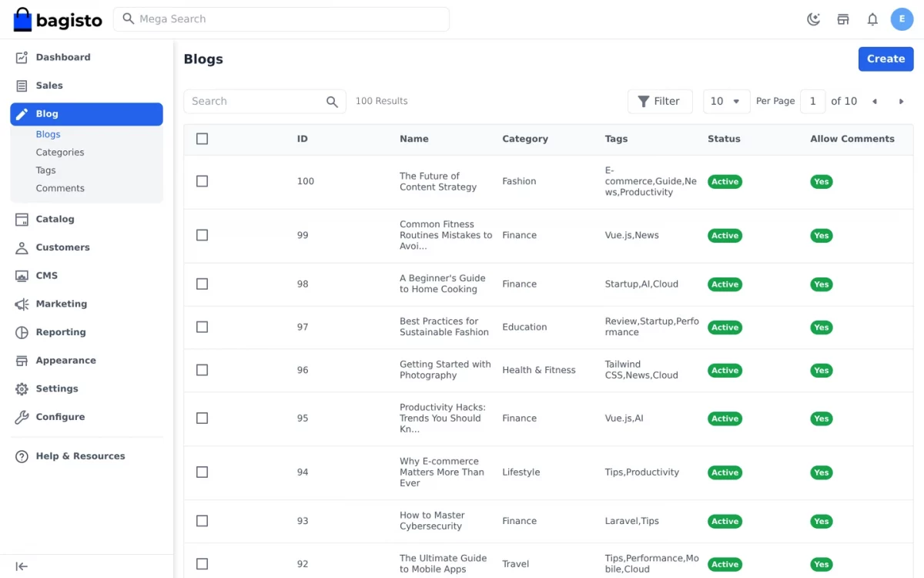Image resolution: width=924 pixels, height=578 pixels.
Task: Click "How to Master Cybersecurity" name
Action: (432, 521)
